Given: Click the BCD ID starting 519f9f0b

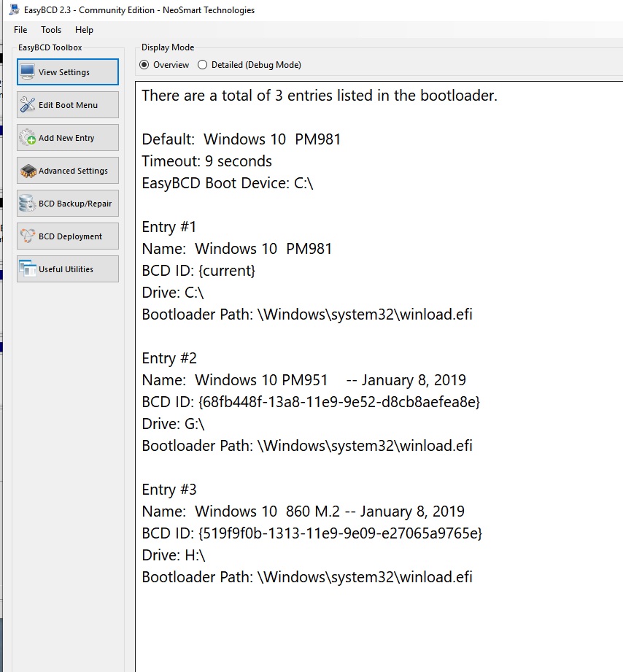Looking at the screenshot, I should (x=312, y=533).
